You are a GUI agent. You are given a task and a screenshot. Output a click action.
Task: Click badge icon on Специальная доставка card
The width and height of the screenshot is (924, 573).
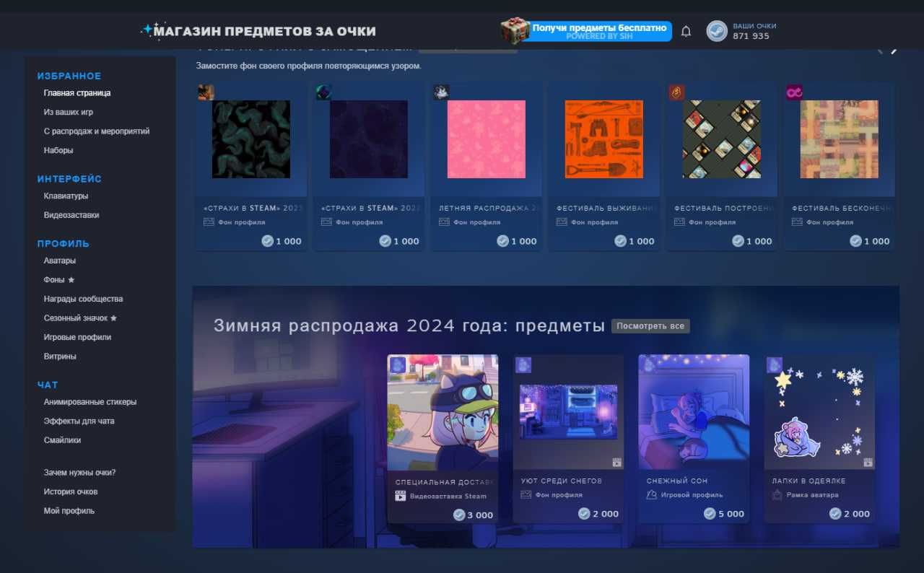pyautogui.click(x=398, y=365)
